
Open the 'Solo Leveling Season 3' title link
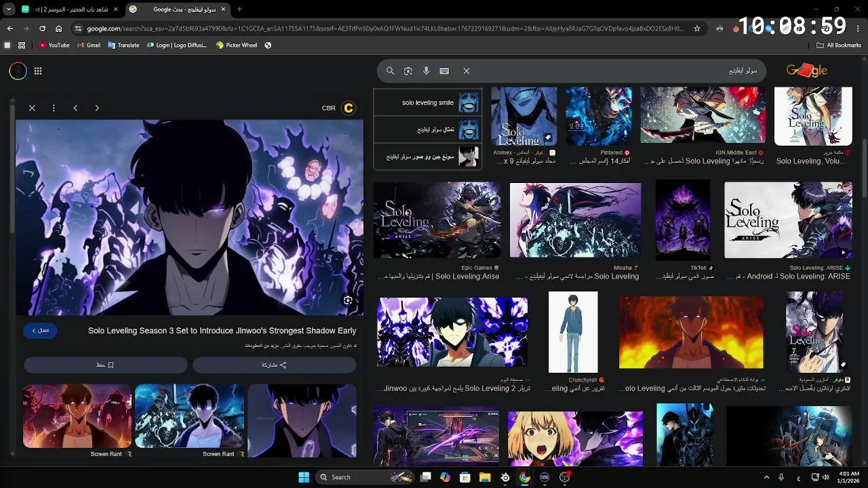point(222,331)
